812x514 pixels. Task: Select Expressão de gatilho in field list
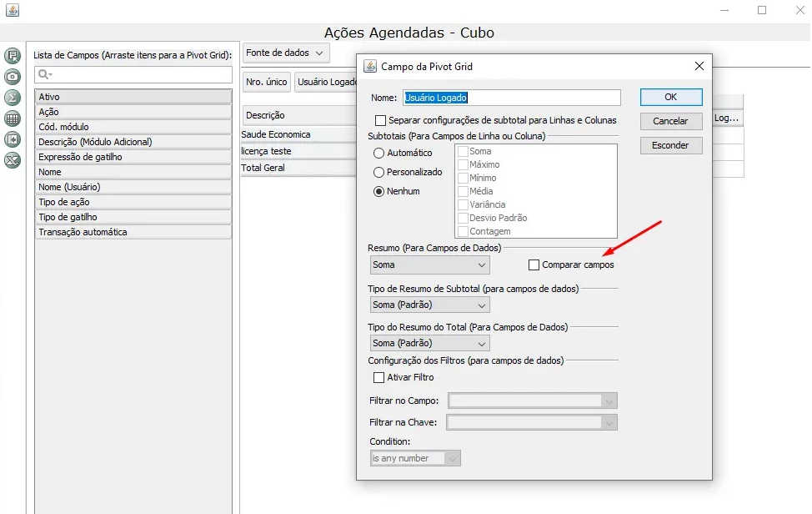133,157
